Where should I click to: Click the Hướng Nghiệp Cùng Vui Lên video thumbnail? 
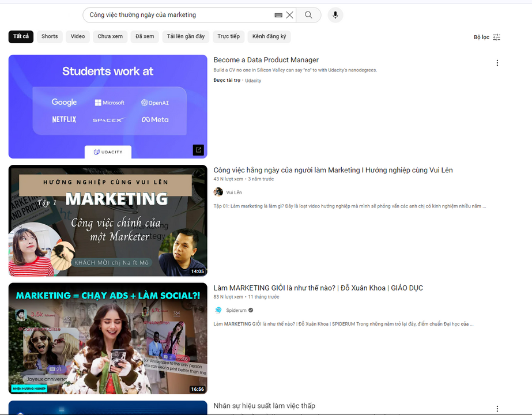108,221
